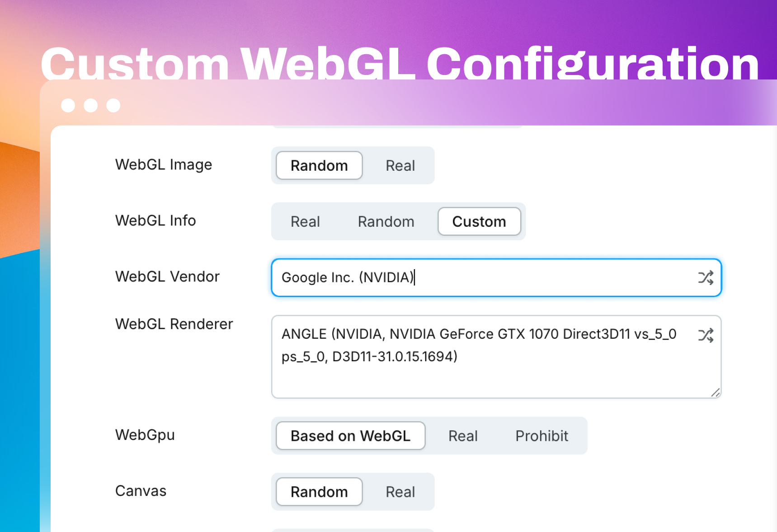
Task: Set WebGL Info to Random
Action: click(x=386, y=222)
